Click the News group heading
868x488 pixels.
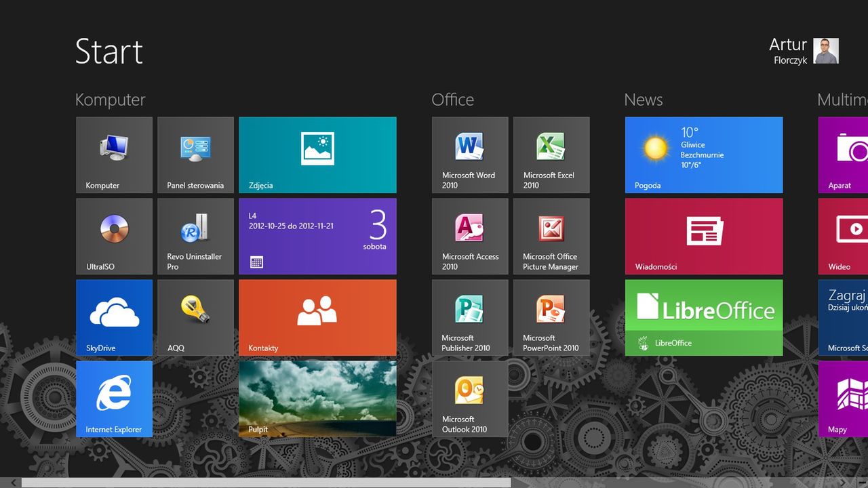644,100
